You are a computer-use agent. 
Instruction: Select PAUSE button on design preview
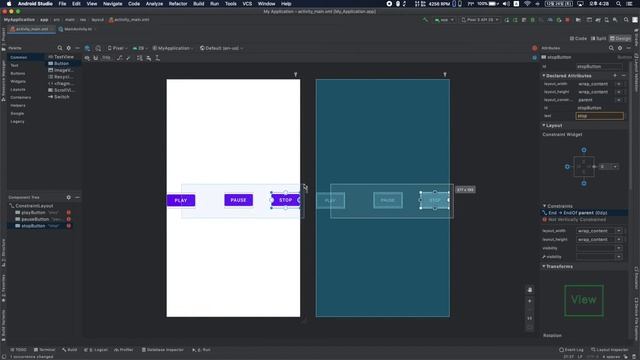coord(238,200)
